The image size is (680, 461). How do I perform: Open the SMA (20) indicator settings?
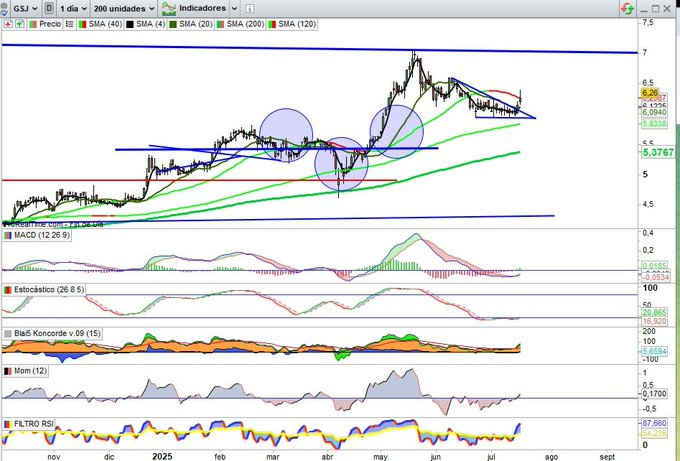click(x=196, y=24)
